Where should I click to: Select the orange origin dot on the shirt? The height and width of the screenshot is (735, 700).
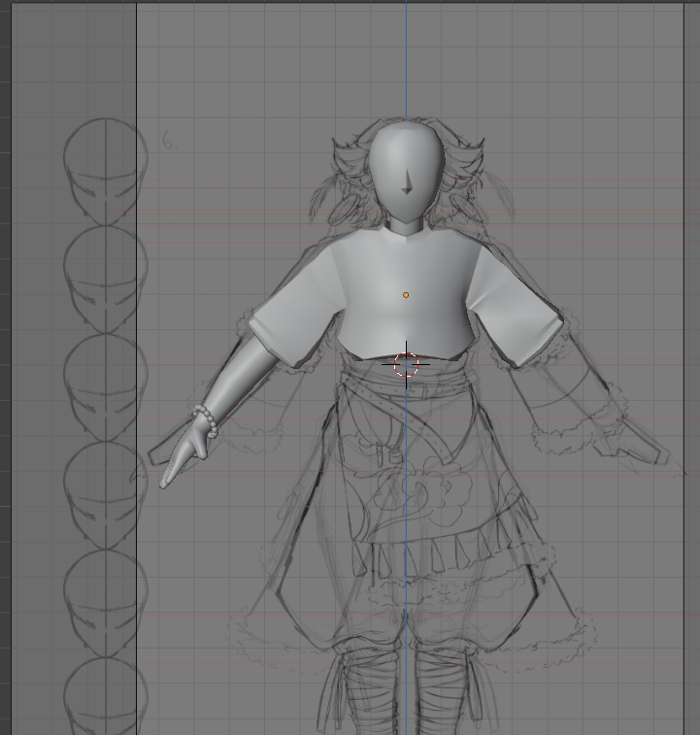(406, 295)
